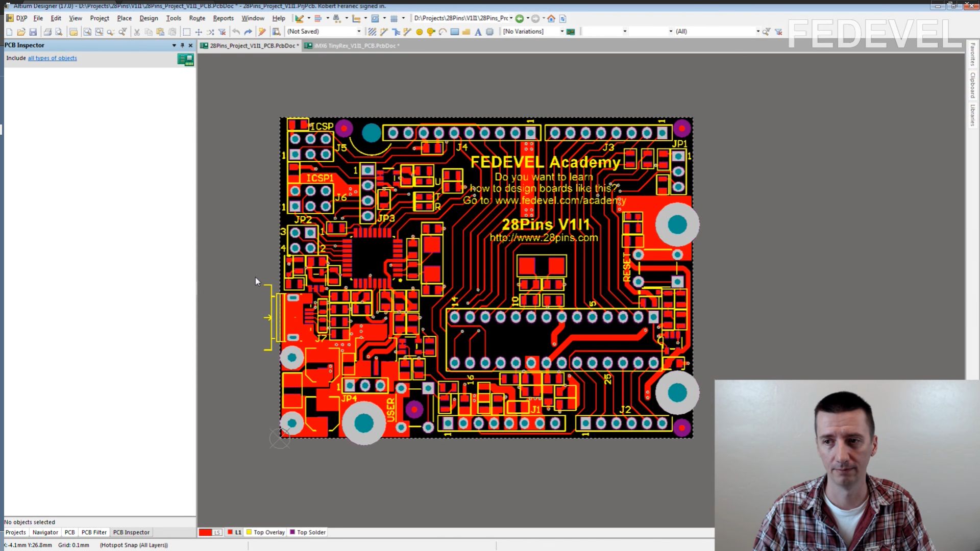Image resolution: width=980 pixels, height=551 pixels.
Task: Click the Top Solder purple color swatch
Action: click(x=292, y=532)
